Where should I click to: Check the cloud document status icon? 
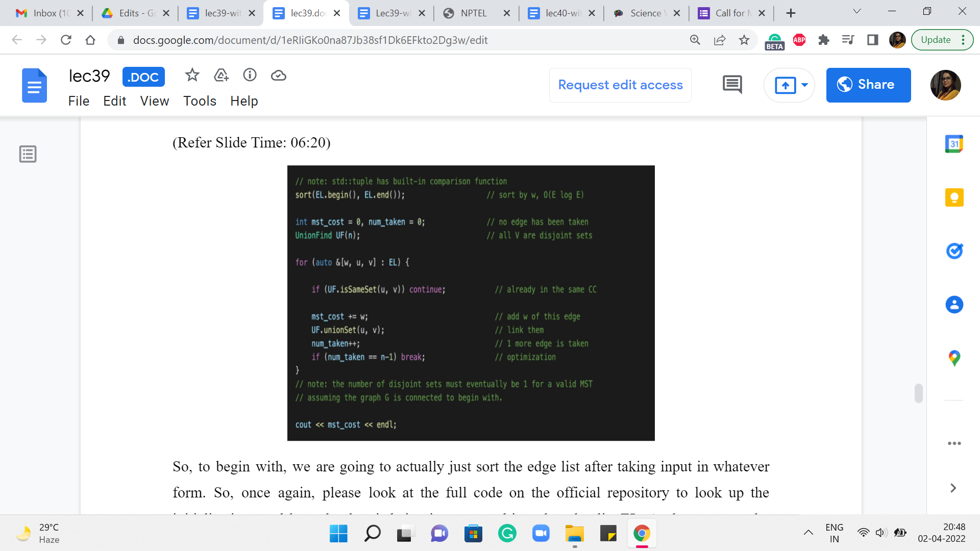point(278,76)
